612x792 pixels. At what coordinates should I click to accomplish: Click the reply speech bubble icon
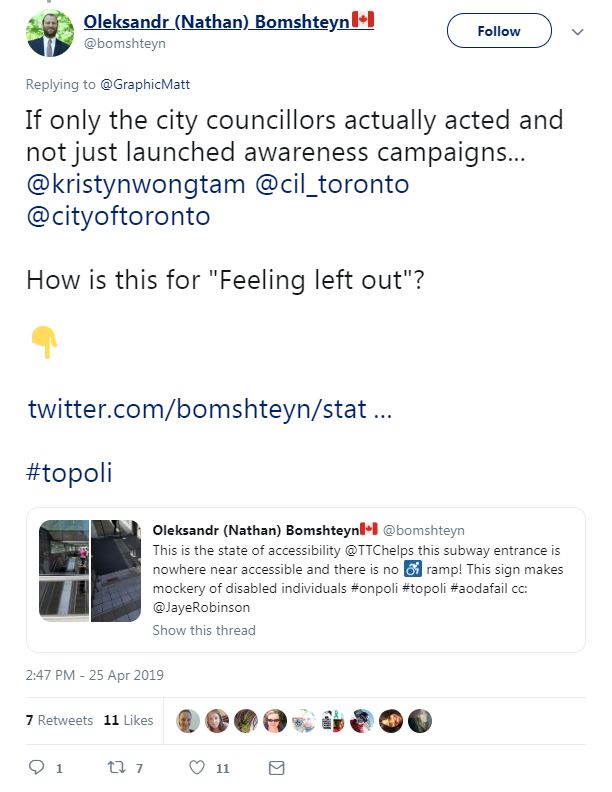[x=36, y=767]
